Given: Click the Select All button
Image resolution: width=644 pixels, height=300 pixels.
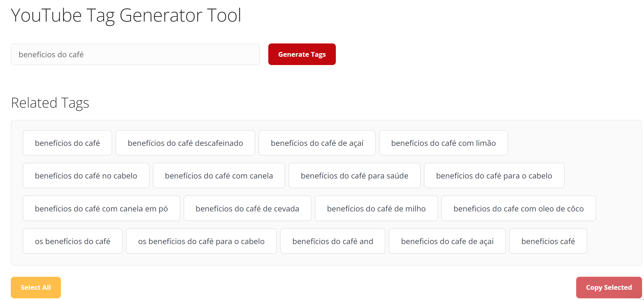Looking at the screenshot, I should (36, 287).
